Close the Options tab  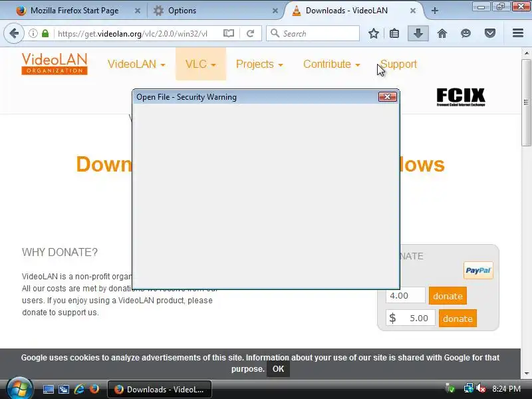pos(275,11)
